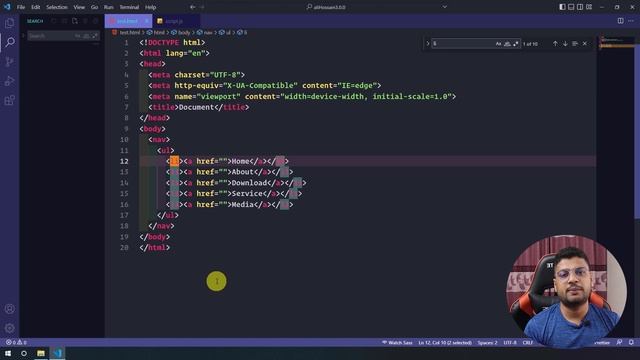This screenshot has height=360, width=640.
Task: Toggle the bottom panel layout icon
Action: [571, 7]
